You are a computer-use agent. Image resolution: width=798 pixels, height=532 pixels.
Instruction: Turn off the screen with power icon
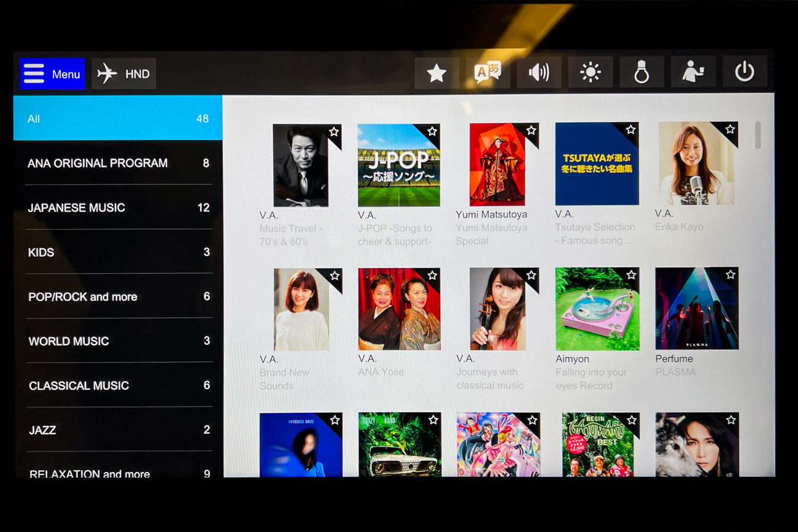(x=745, y=72)
